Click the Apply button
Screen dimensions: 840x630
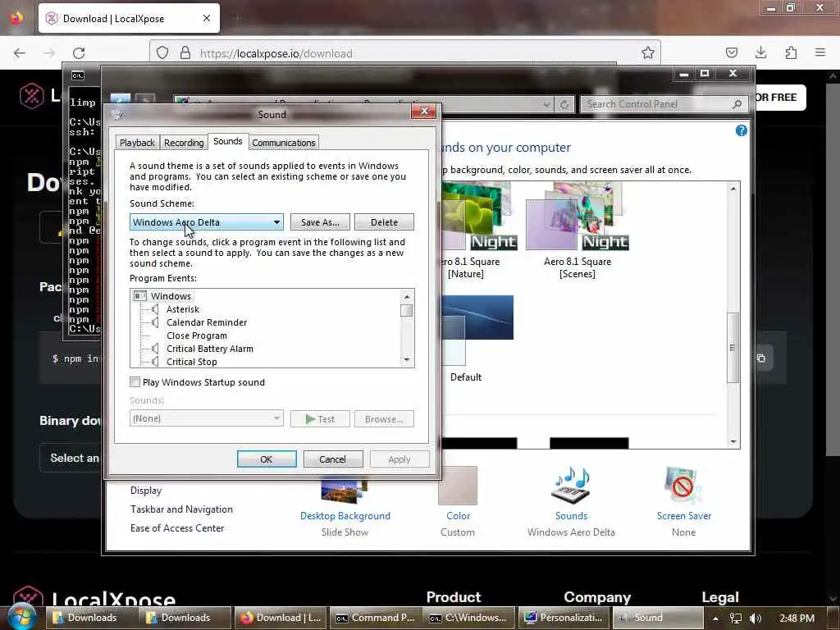[399, 459]
